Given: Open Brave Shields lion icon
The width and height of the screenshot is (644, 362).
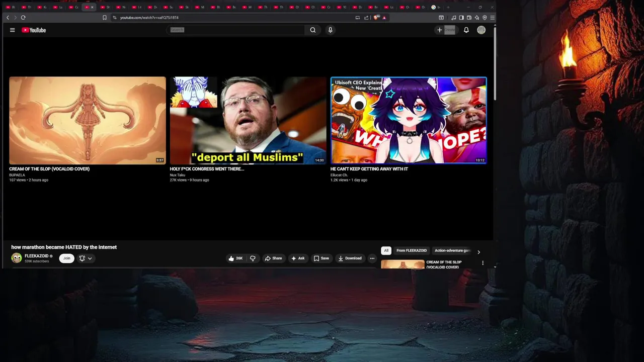Looking at the screenshot, I should 376,18.
